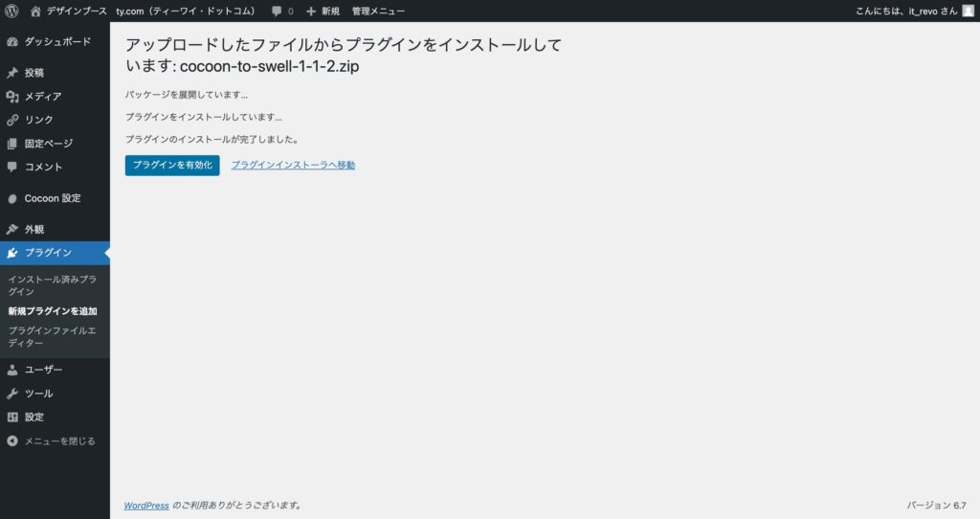The width and height of the screenshot is (980, 519).
Task: Click the WordPress footer link
Action: (x=146, y=505)
